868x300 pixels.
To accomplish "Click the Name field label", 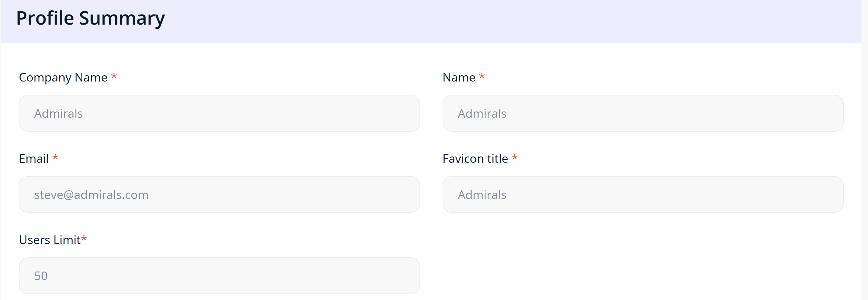I will (x=459, y=78).
